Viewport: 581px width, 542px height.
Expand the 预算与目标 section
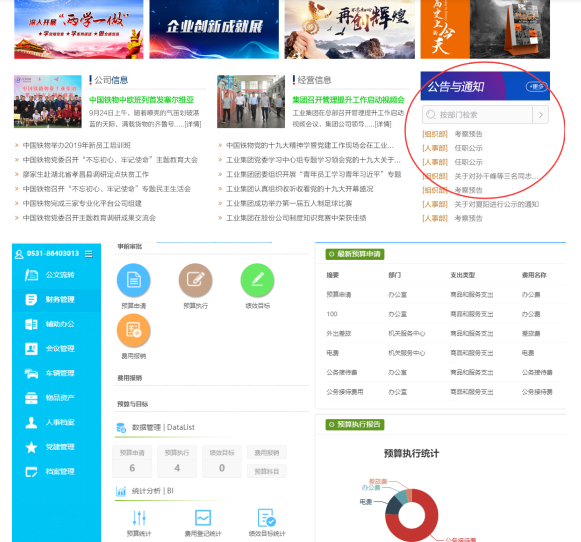133,404
